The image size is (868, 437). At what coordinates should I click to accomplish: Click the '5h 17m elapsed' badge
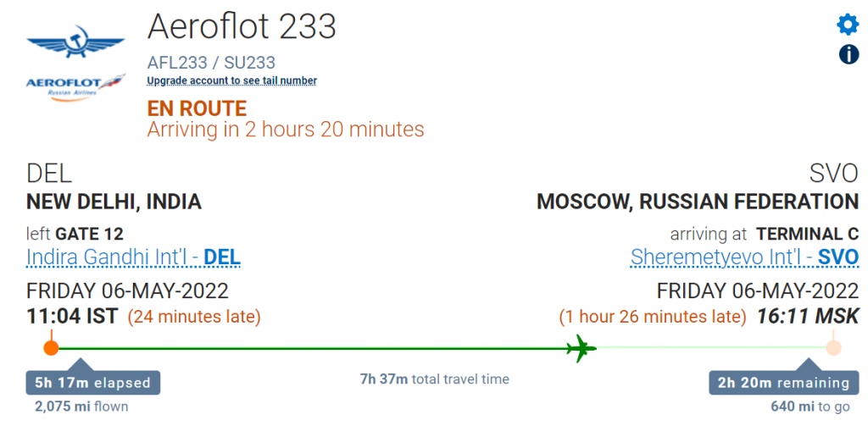click(x=93, y=382)
